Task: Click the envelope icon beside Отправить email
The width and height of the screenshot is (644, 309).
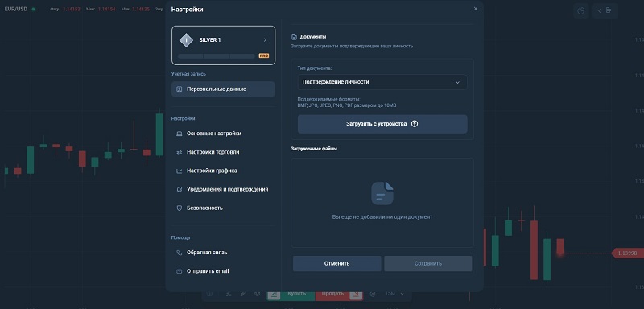Action: pyautogui.click(x=179, y=271)
